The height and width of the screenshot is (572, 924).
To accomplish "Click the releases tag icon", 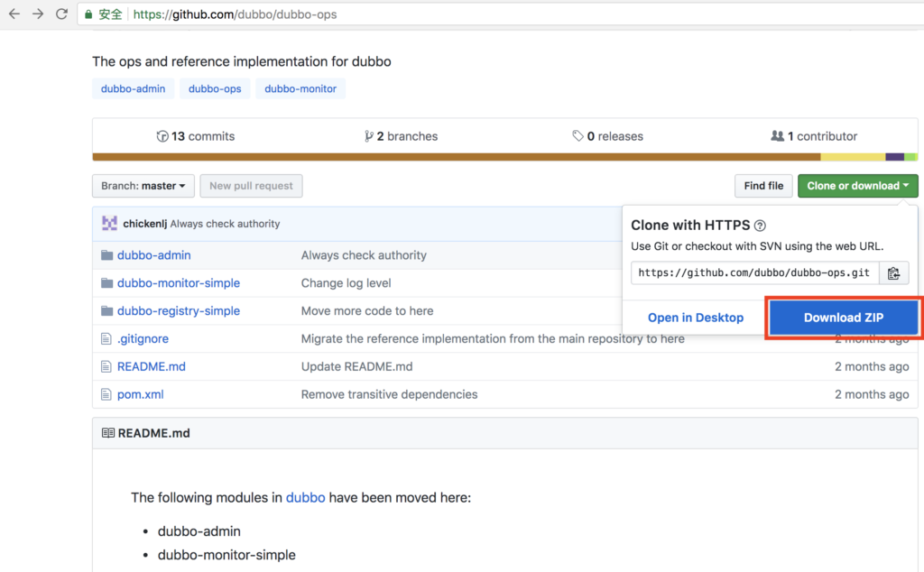I will pos(577,136).
